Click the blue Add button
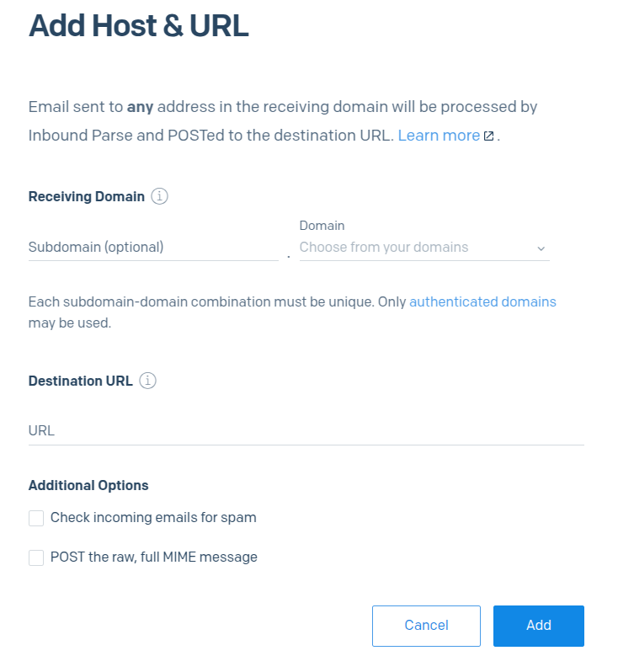Image resolution: width=618 pixels, height=672 pixels. coord(538,625)
